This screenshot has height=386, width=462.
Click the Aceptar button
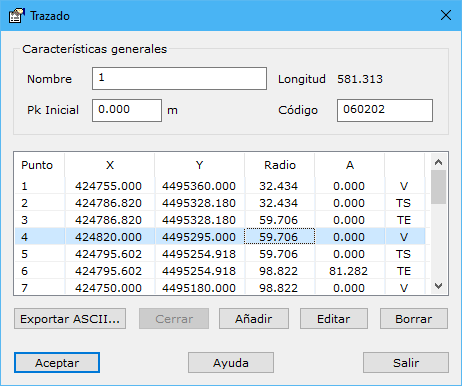57,363
